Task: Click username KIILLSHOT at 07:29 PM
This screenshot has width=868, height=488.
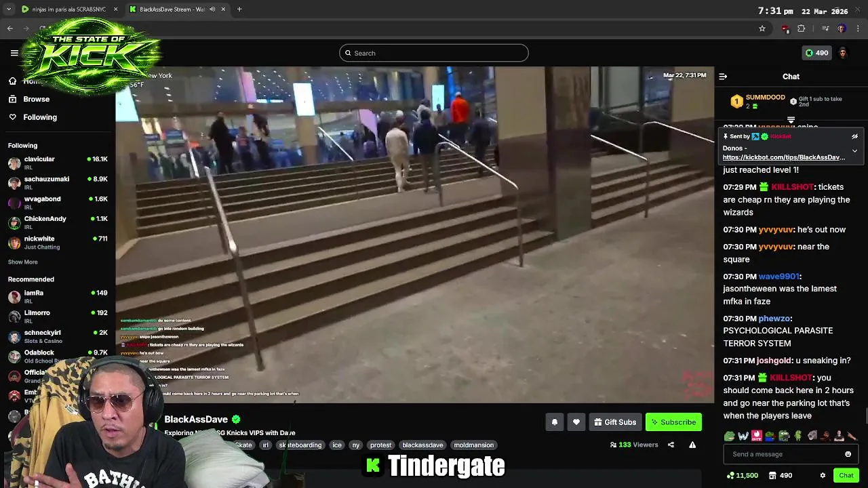Action: point(792,187)
